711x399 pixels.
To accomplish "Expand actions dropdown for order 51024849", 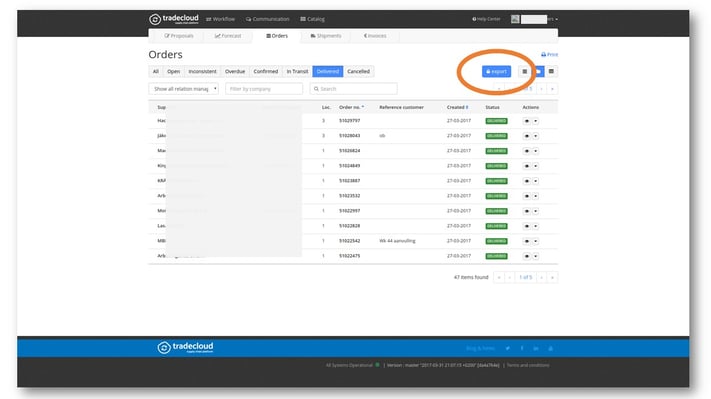I will [x=536, y=166].
